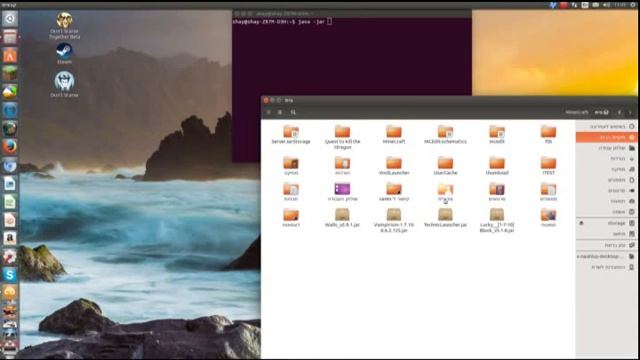Open the Quest to kill the Dragon folder

point(342,137)
